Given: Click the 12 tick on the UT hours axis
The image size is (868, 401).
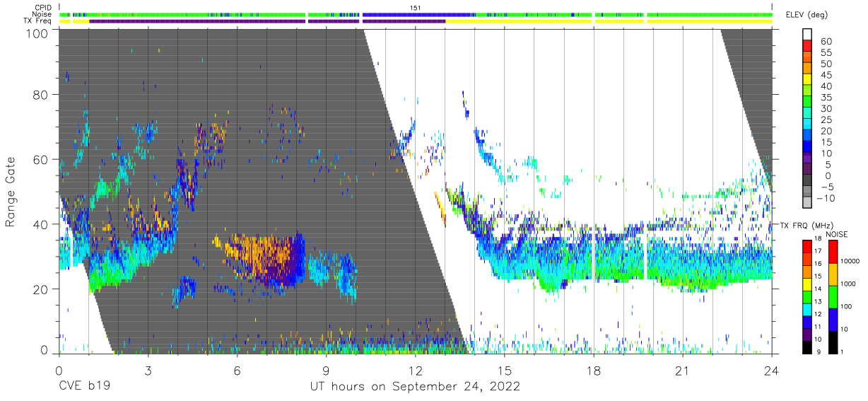Looking at the screenshot, I should tap(415, 371).
